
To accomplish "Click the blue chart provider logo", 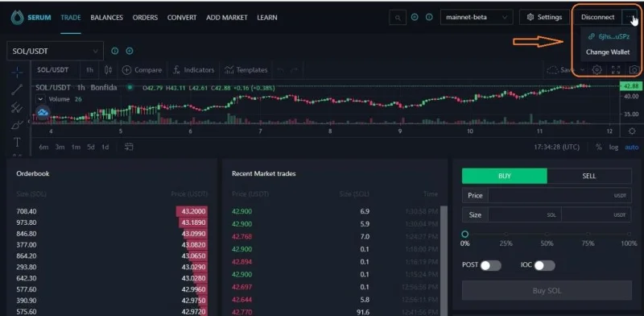I will tap(43, 112).
